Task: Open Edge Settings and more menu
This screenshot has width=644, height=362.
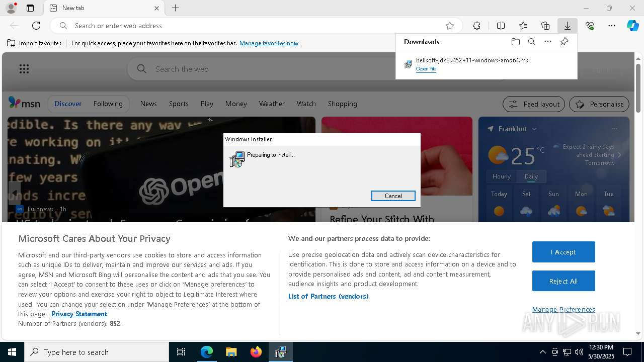Action: tap(612, 26)
